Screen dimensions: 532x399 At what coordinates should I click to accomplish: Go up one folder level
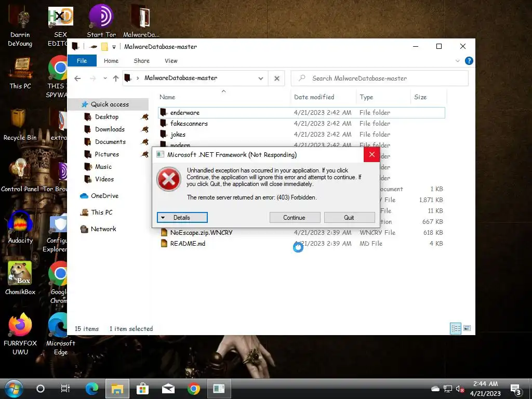[116, 78]
